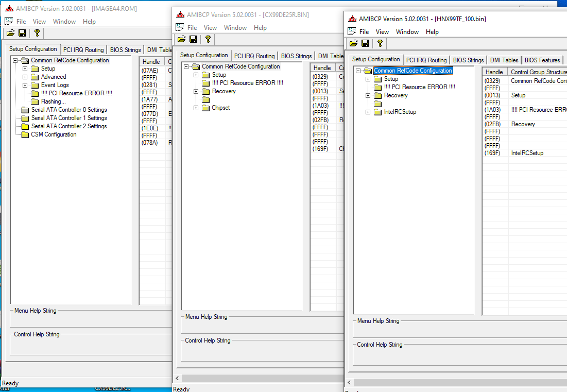Select Setup Configuration tab in CX99DE25R.BIN window
Image resolution: width=567 pixels, height=392 pixels.
pyautogui.click(x=204, y=55)
